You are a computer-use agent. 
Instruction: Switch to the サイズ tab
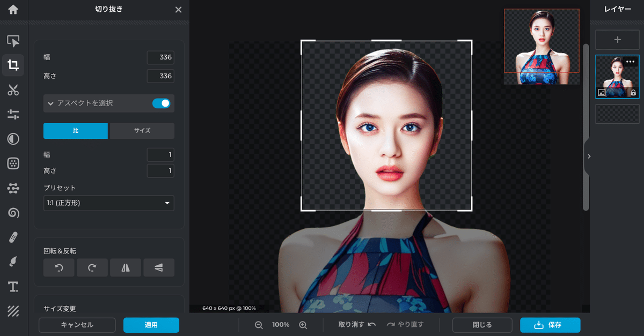click(x=142, y=131)
